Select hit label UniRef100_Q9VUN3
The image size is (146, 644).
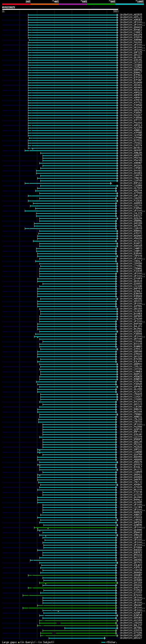131,618
